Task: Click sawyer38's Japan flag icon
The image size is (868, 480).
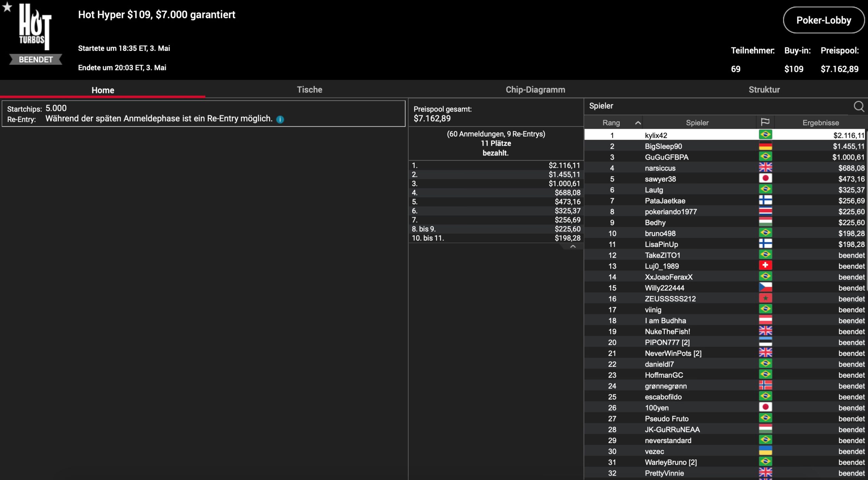Action: pos(765,179)
